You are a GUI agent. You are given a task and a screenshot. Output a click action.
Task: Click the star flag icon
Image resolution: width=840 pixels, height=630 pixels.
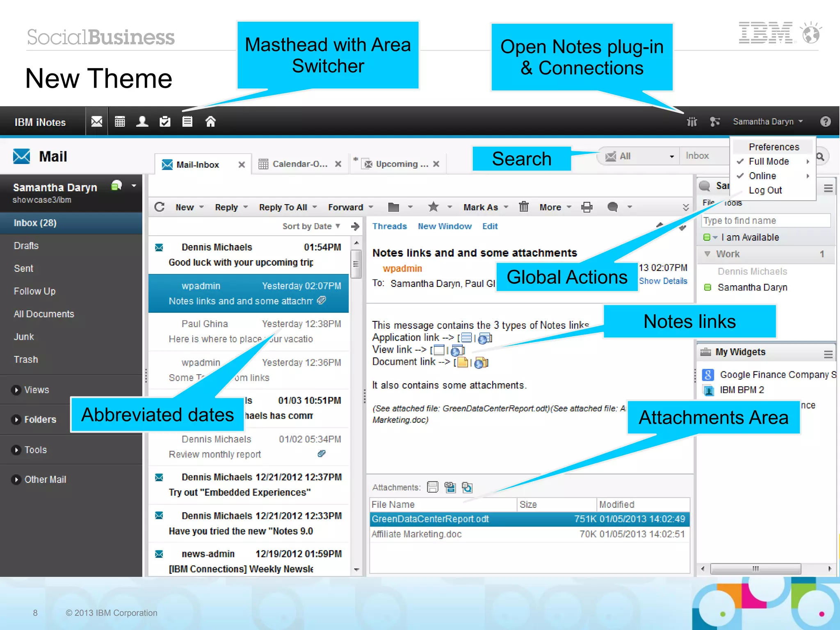433,207
